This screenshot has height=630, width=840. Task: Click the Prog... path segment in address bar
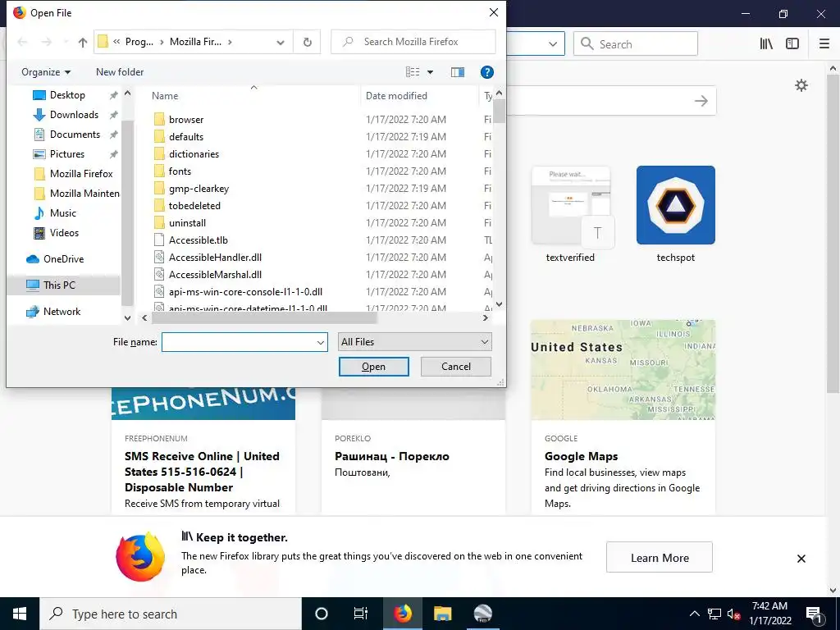coord(139,42)
